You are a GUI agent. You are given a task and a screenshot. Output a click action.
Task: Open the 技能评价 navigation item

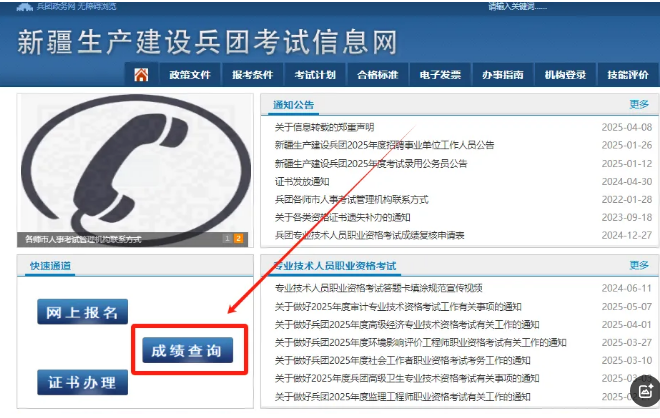click(x=628, y=75)
